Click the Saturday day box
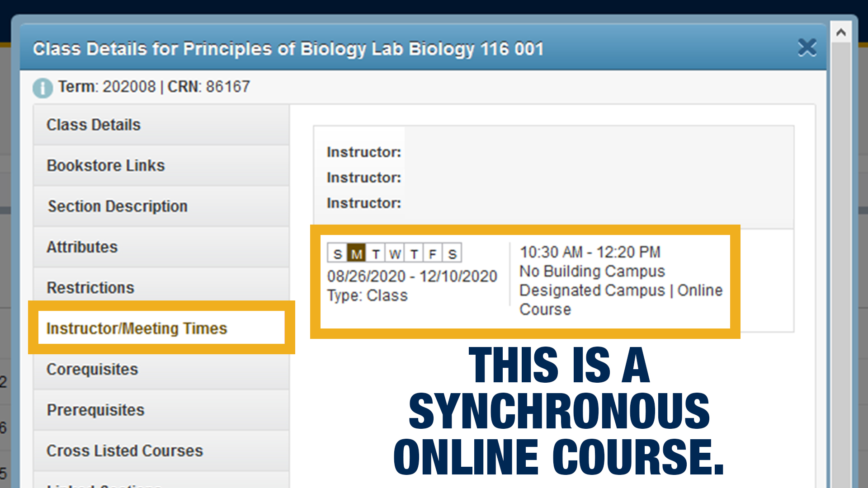This screenshot has height=488, width=868. click(x=452, y=254)
